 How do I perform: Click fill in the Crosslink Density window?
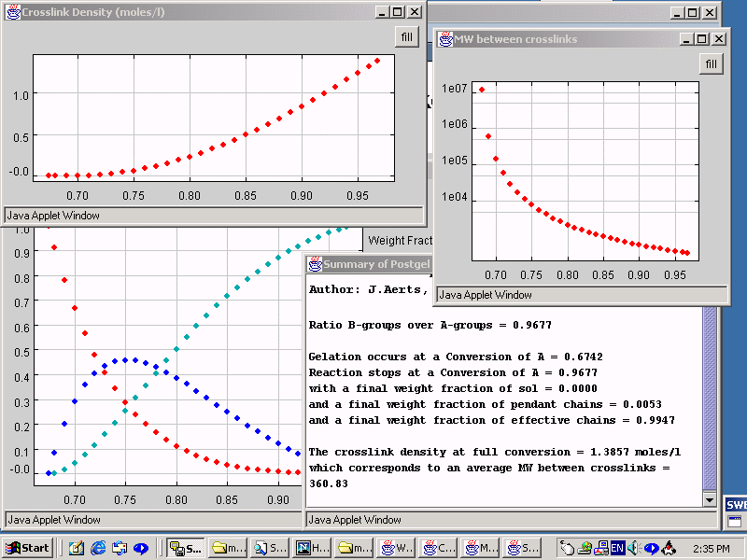(406, 37)
